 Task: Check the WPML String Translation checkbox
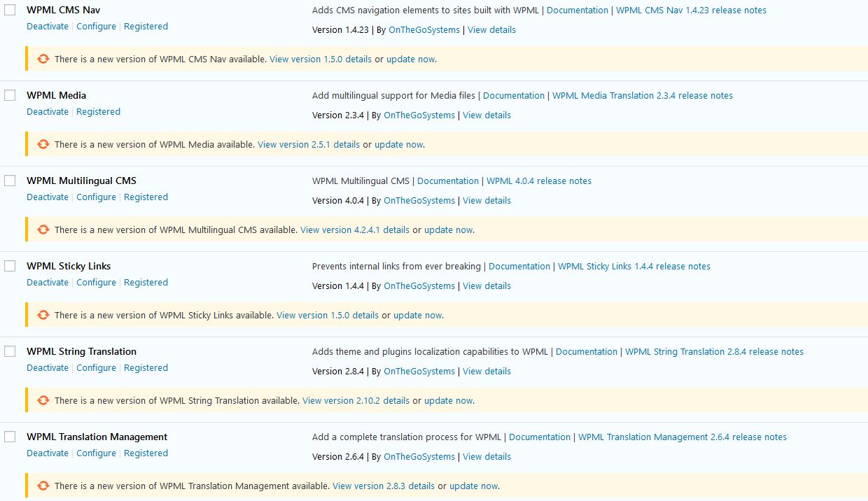[10, 351]
